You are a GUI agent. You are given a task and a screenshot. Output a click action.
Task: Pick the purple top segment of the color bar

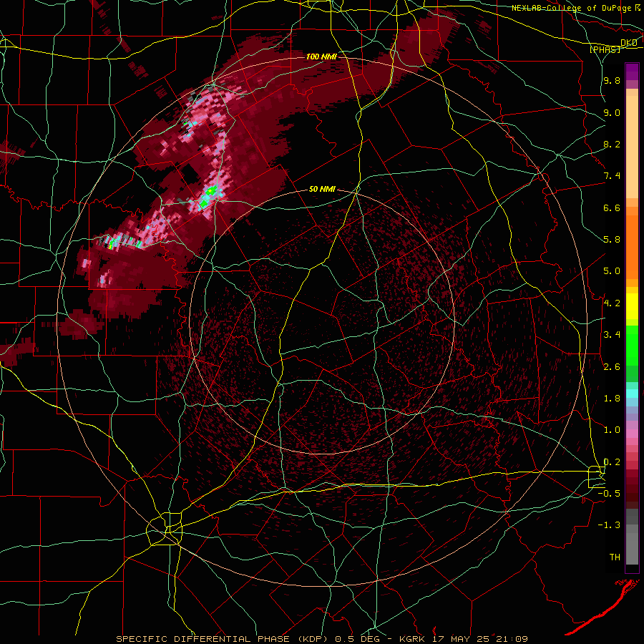632,72
